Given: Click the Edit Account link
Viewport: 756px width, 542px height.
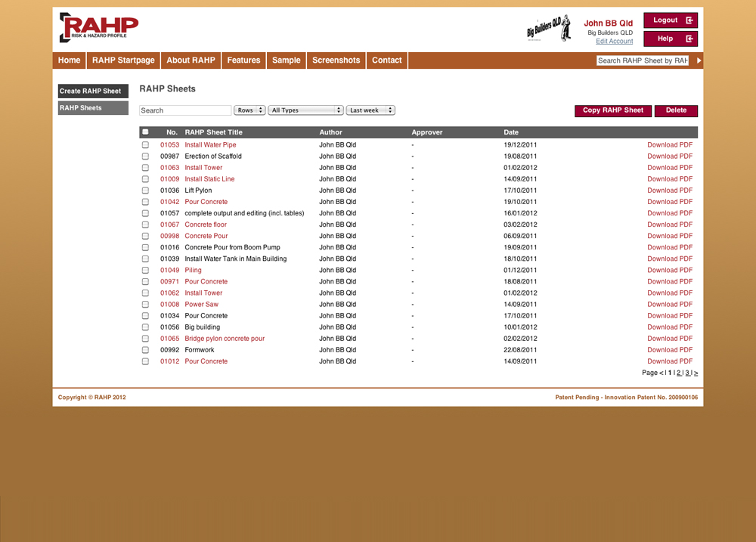Looking at the screenshot, I should tap(614, 42).
